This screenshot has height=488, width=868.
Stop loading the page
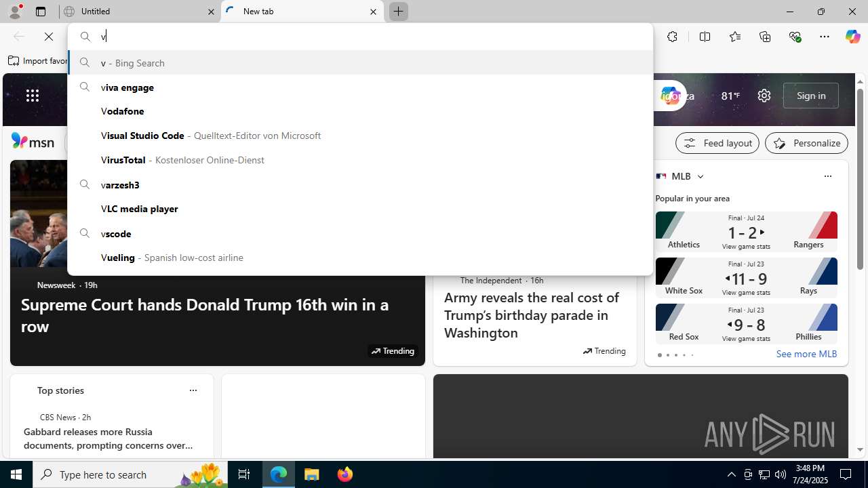[x=49, y=37]
